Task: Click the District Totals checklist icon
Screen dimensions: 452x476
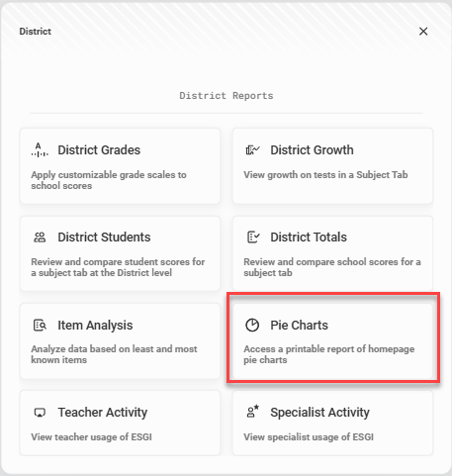Action: pyautogui.click(x=253, y=238)
